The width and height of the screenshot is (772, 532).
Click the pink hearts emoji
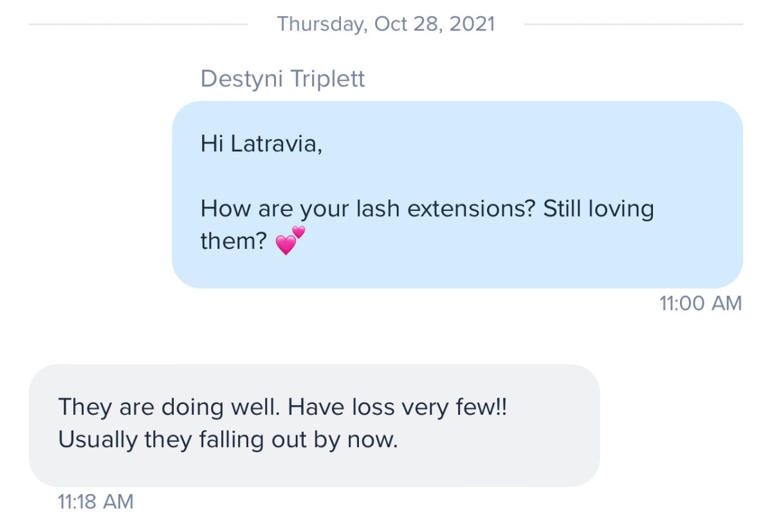(x=289, y=241)
